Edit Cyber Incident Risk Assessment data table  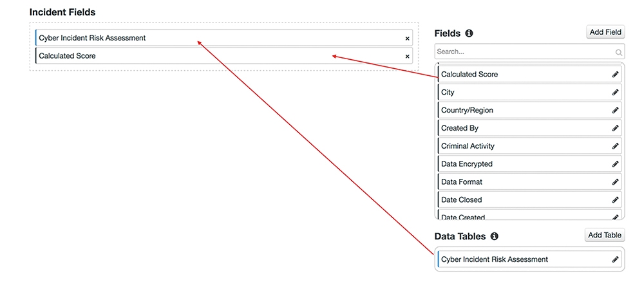point(615,259)
